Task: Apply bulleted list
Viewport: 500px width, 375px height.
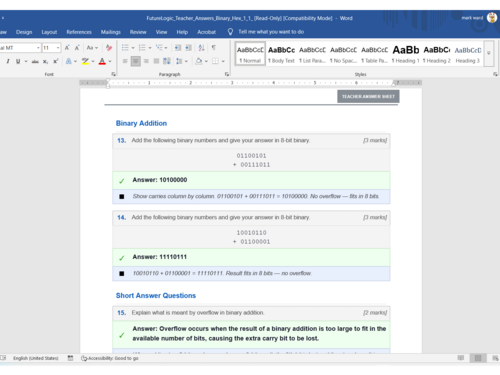Action: point(125,48)
